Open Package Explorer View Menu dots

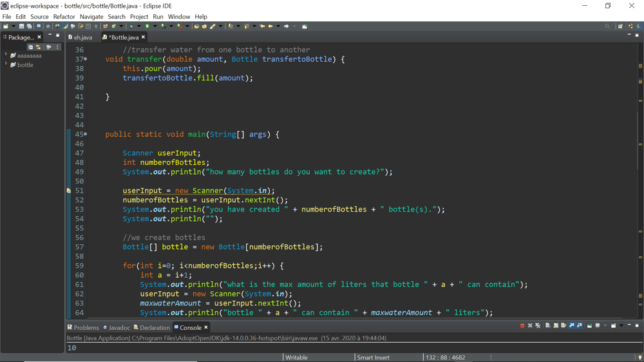click(57, 47)
